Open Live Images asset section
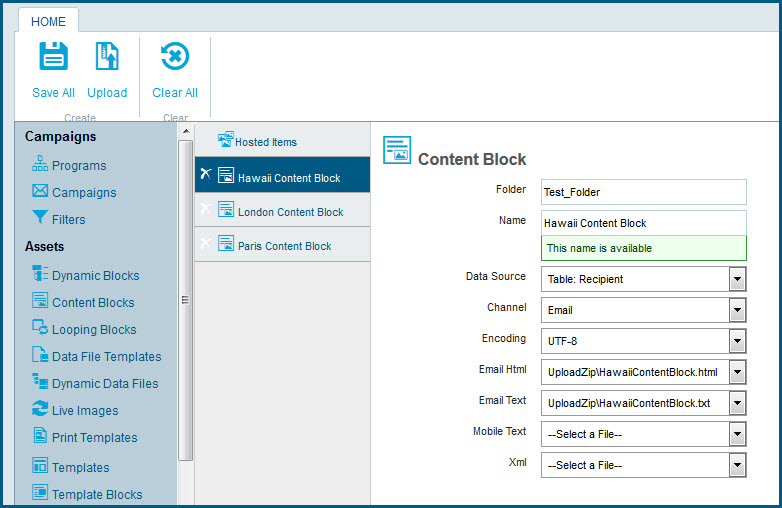Screen dimensions: 782x508 click(84, 411)
